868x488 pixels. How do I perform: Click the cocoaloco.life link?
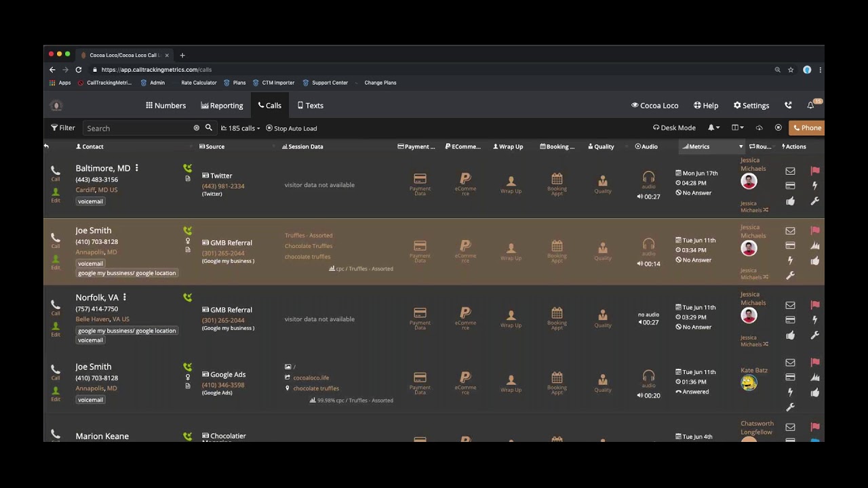(x=311, y=378)
